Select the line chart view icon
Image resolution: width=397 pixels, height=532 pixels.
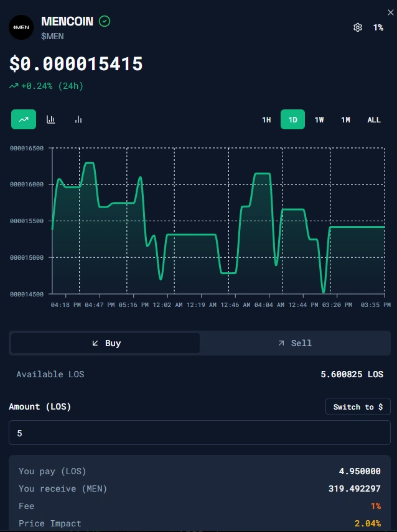[x=24, y=119]
